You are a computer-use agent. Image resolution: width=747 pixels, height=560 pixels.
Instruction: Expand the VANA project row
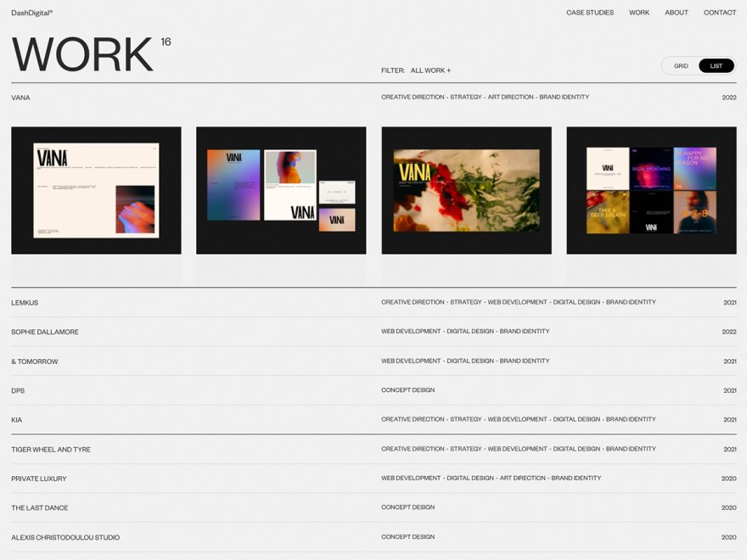21,97
